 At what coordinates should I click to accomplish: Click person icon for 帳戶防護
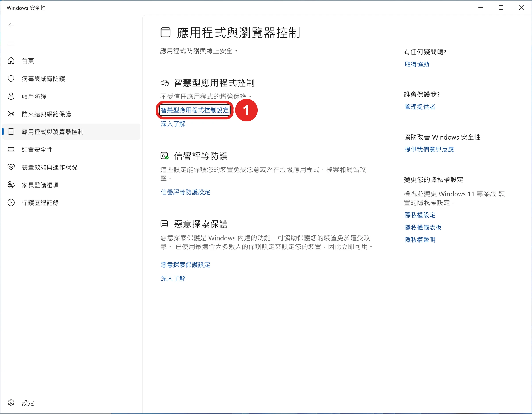pos(11,96)
